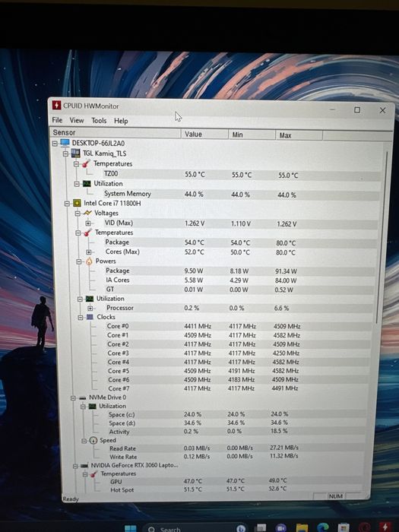Click the Max column header
The width and height of the screenshot is (399, 532).
pyautogui.click(x=299, y=135)
